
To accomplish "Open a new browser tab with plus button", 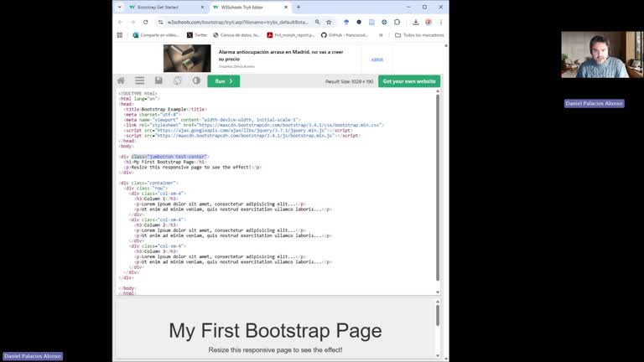I will [x=299, y=8].
